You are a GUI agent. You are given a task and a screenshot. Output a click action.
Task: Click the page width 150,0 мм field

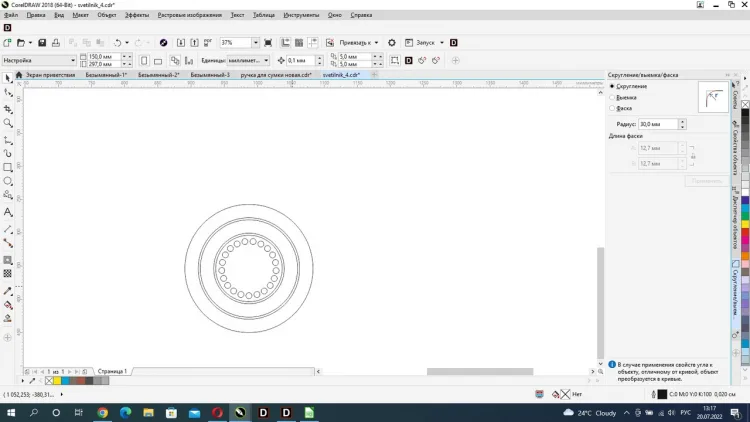104,56
